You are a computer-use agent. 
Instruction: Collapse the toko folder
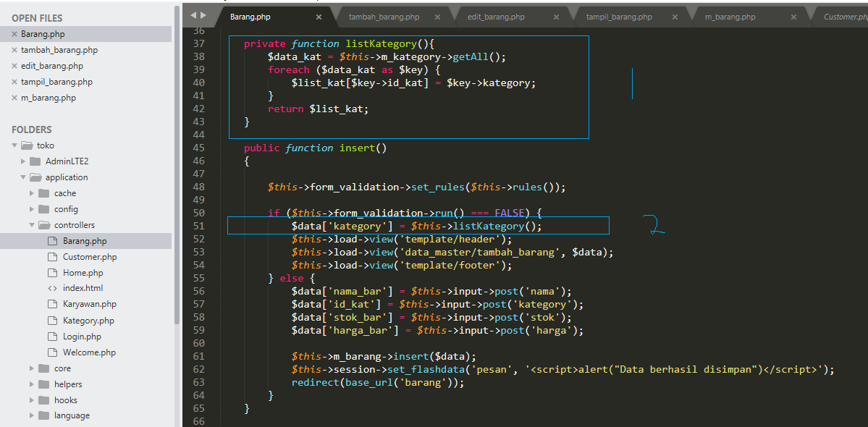pos(14,145)
